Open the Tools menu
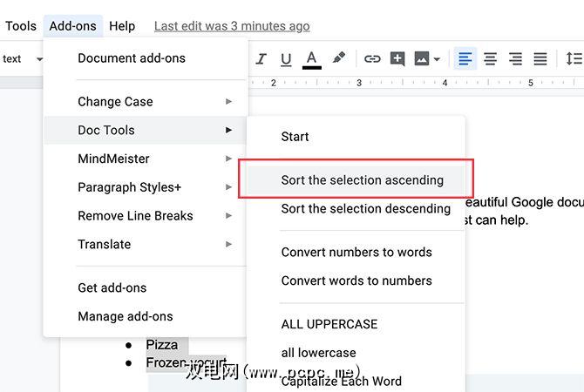This screenshot has height=392, width=584. [21, 26]
